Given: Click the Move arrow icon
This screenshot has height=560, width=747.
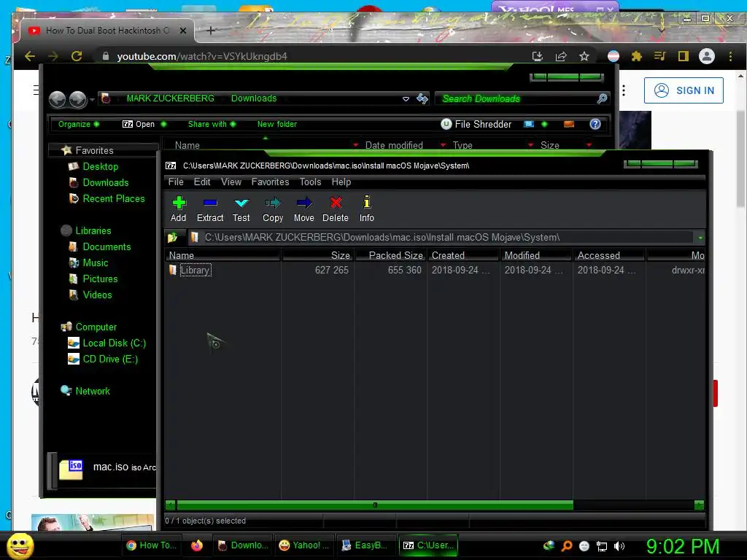Looking at the screenshot, I should (304, 203).
